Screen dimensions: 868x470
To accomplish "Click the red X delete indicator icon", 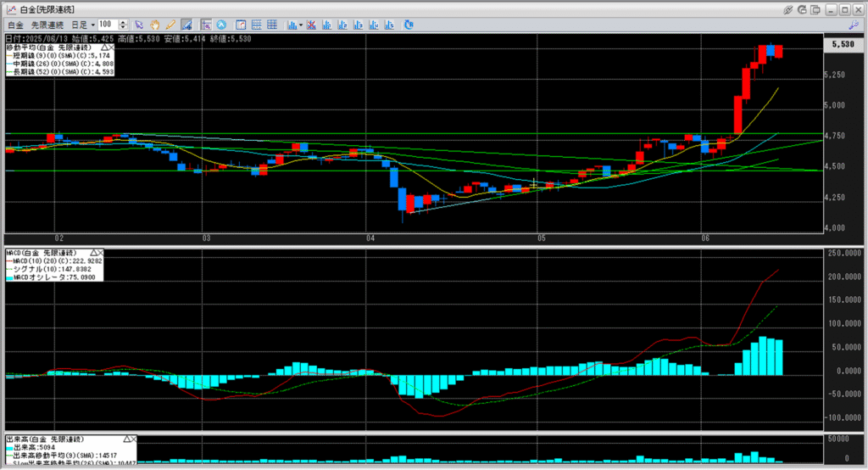I will click(310, 25).
